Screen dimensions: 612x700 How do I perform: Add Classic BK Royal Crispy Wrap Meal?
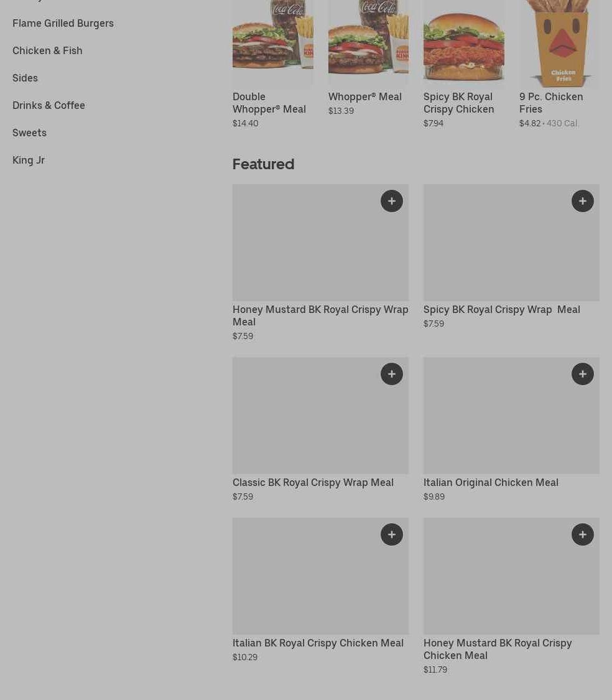pos(391,374)
